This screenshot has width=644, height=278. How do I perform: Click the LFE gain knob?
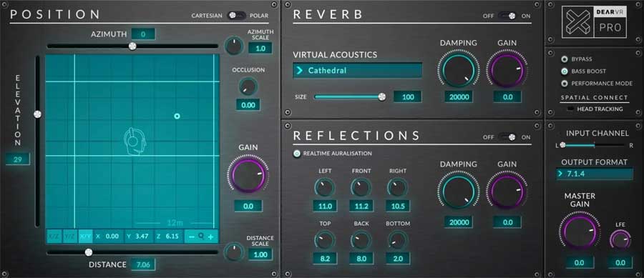pyautogui.click(x=620, y=240)
